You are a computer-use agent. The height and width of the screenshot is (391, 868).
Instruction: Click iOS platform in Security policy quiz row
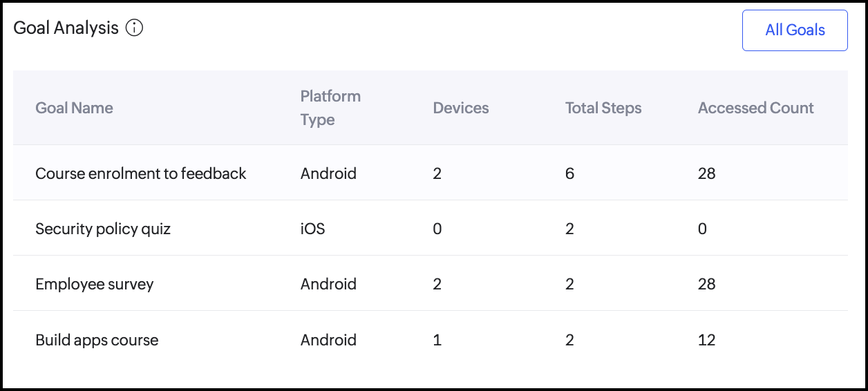(x=312, y=229)
